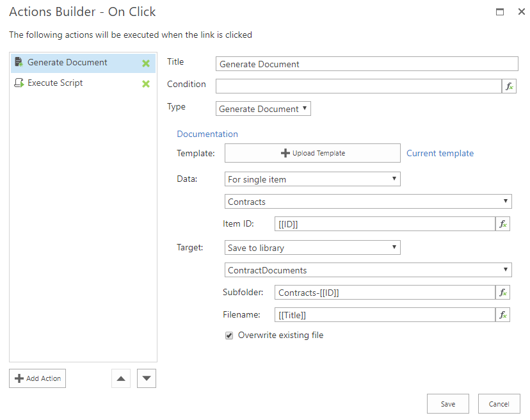Select Generate Document in action list
530x420 pixels.
point(67,63)
